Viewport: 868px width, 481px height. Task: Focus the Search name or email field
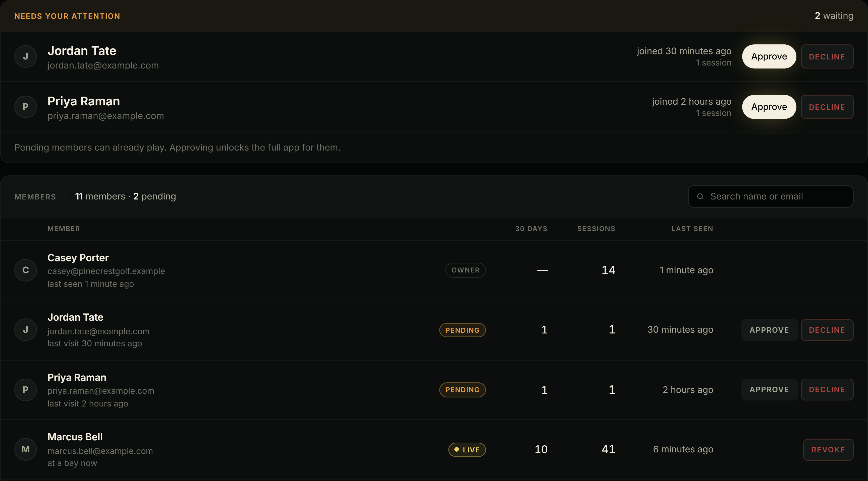[x=771, y=196]
